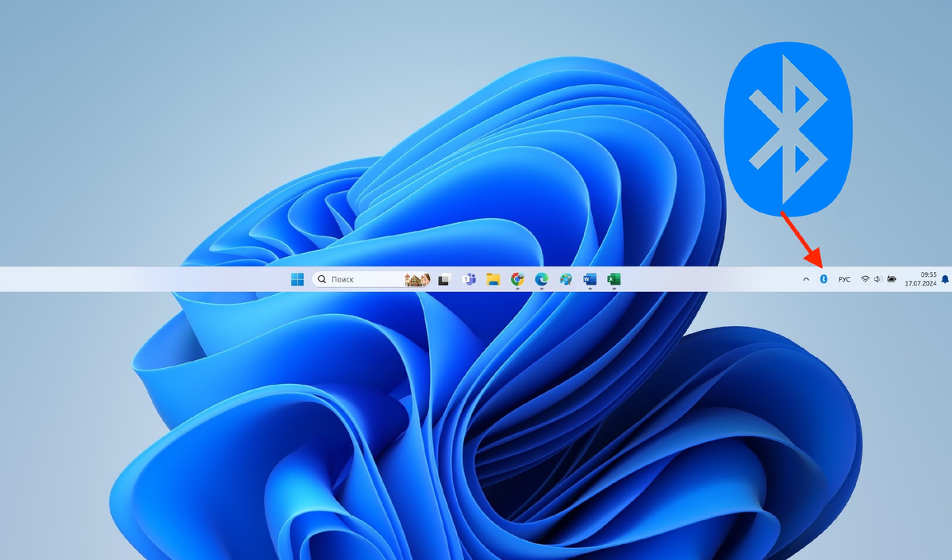The height and width of the screenshot is (560, 952).
Task: Open the Wi-Fi network icon
Action: pos(866,279)
